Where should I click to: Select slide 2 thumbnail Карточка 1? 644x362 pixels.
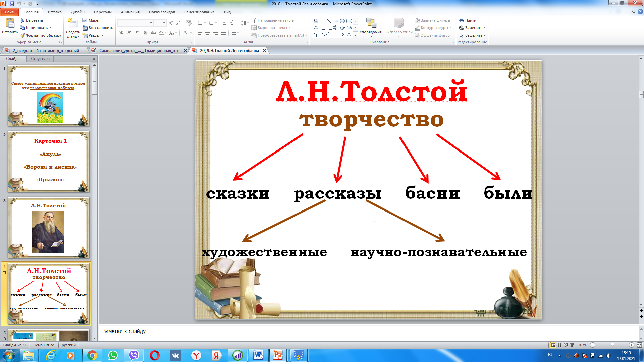pos(49,162)
